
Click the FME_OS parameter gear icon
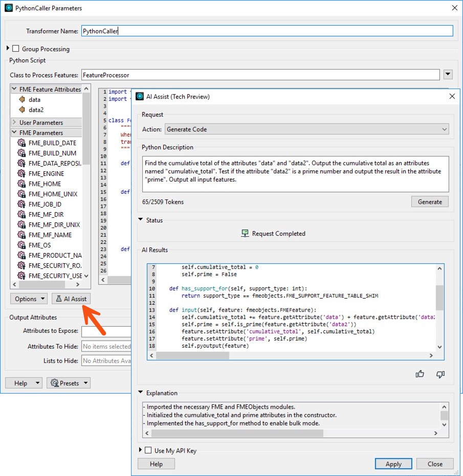[21, 245]
